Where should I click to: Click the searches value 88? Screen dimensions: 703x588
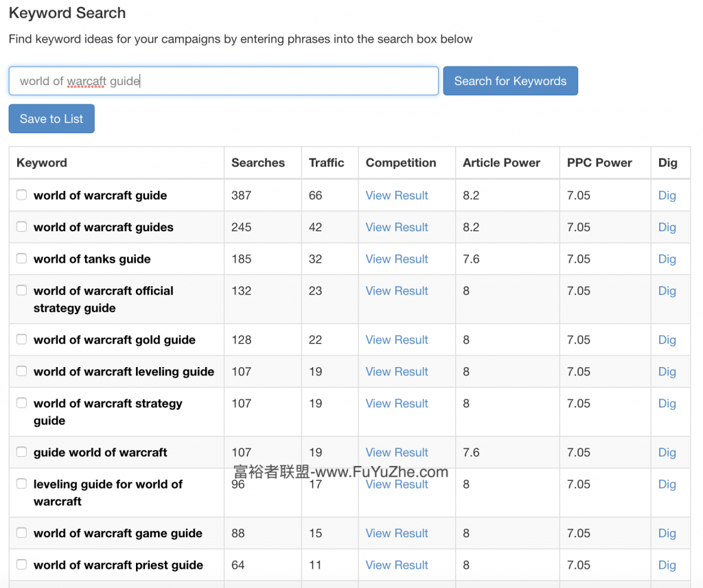coord(238,533)
